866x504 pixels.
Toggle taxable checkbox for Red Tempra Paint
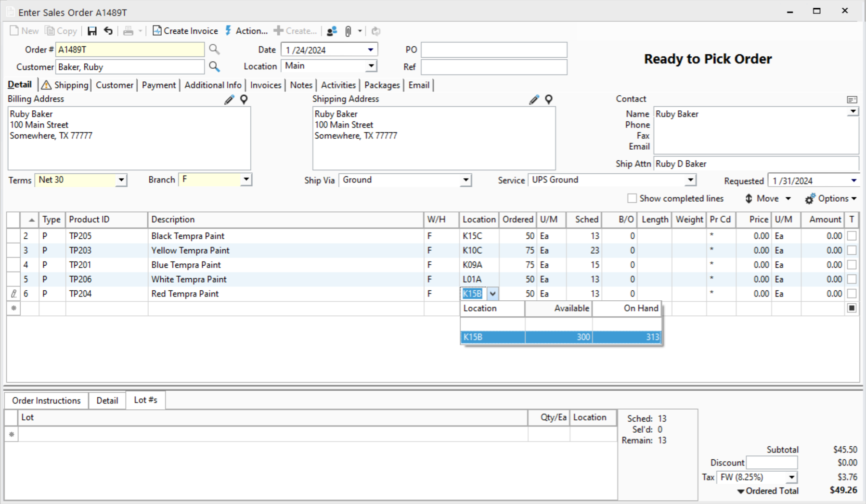pyautogui.click(x=852, y=294)
